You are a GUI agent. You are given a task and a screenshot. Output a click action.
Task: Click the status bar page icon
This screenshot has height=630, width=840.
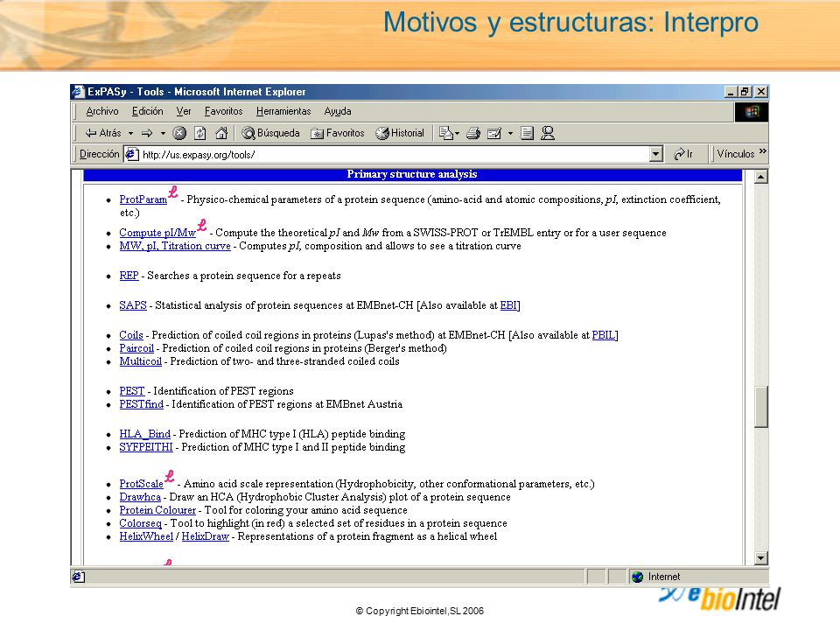pos(78,577)
